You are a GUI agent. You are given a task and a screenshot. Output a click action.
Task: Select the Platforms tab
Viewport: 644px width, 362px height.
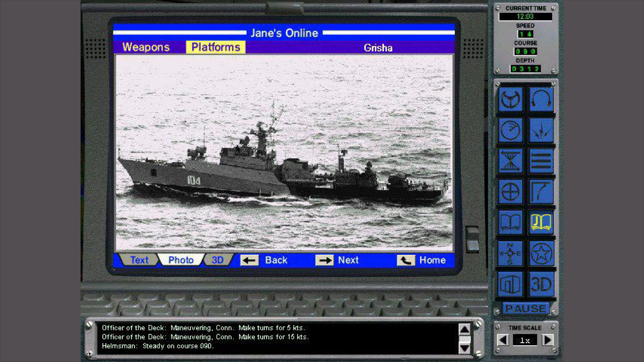click(216, 47)
